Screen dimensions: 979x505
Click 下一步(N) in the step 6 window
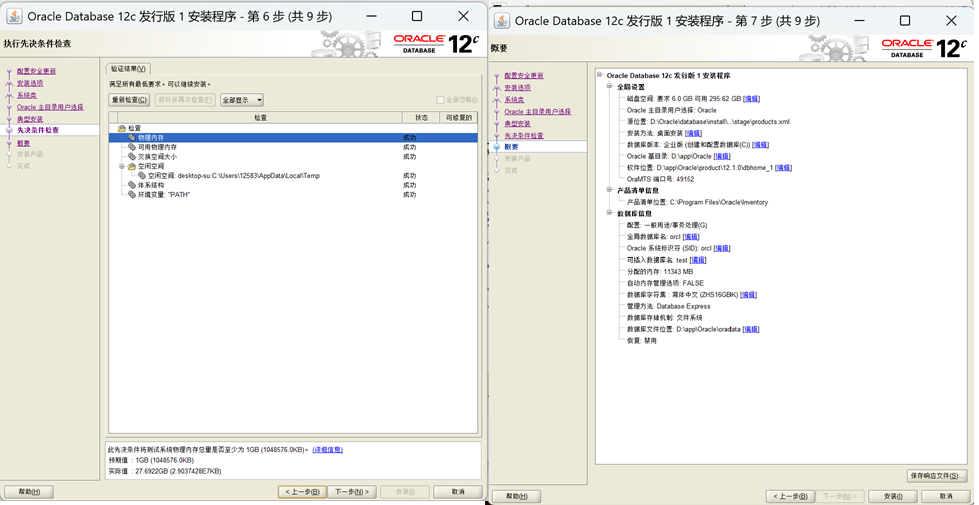point(352,492)
